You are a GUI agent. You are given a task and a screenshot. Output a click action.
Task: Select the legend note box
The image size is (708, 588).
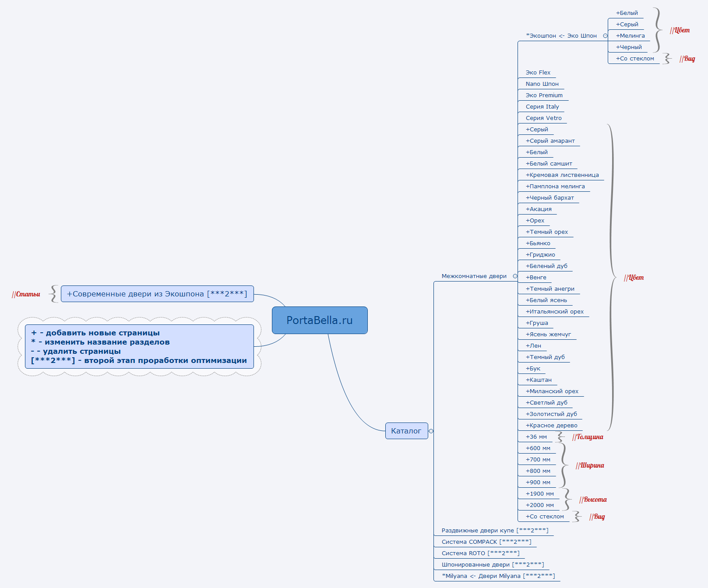point(139,346)
